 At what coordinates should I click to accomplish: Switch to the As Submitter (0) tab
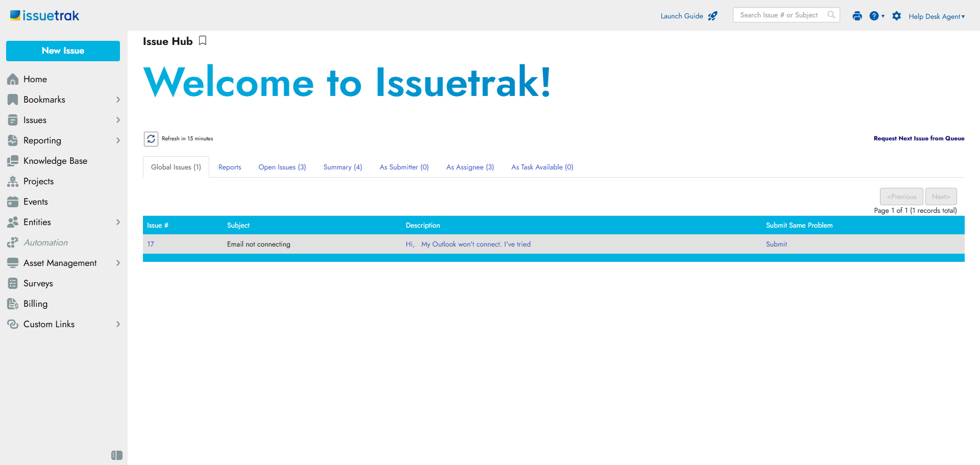click(404, 167)
